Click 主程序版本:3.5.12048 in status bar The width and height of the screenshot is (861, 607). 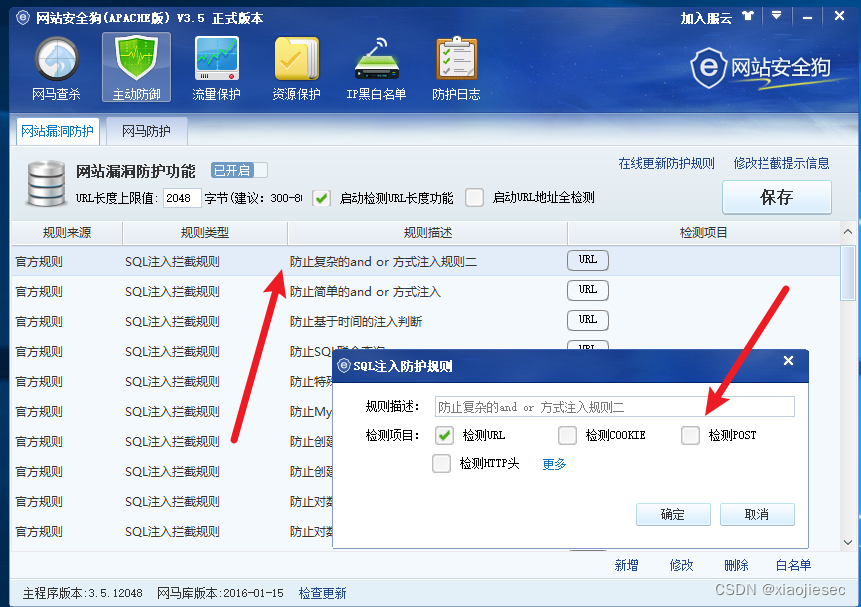click(82, 593)
